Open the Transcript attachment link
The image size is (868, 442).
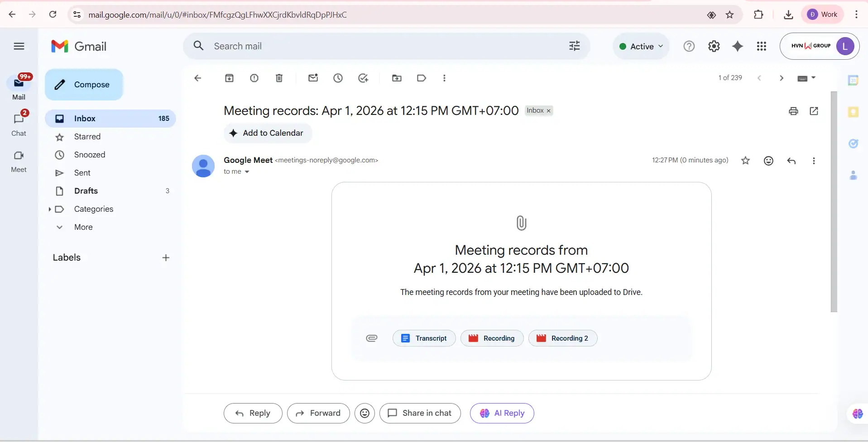point(423,338)
